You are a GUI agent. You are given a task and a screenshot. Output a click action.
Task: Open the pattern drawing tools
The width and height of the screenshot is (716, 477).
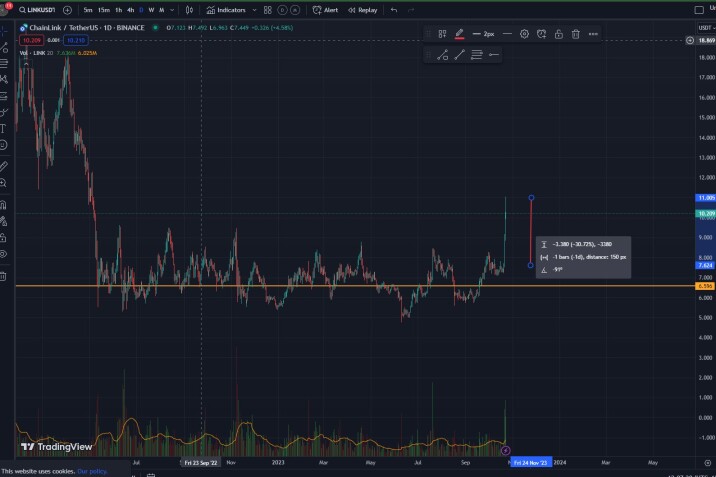tap(4, 79)
